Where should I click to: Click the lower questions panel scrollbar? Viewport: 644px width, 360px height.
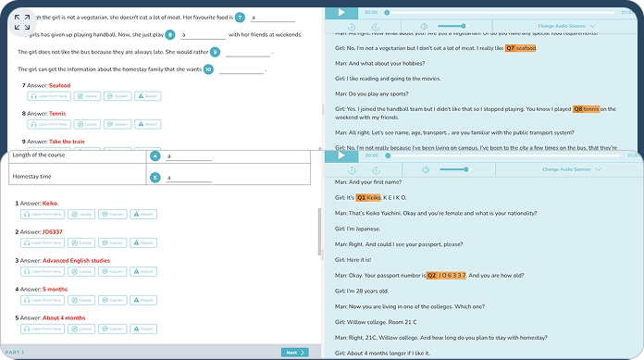coord(319,231)
